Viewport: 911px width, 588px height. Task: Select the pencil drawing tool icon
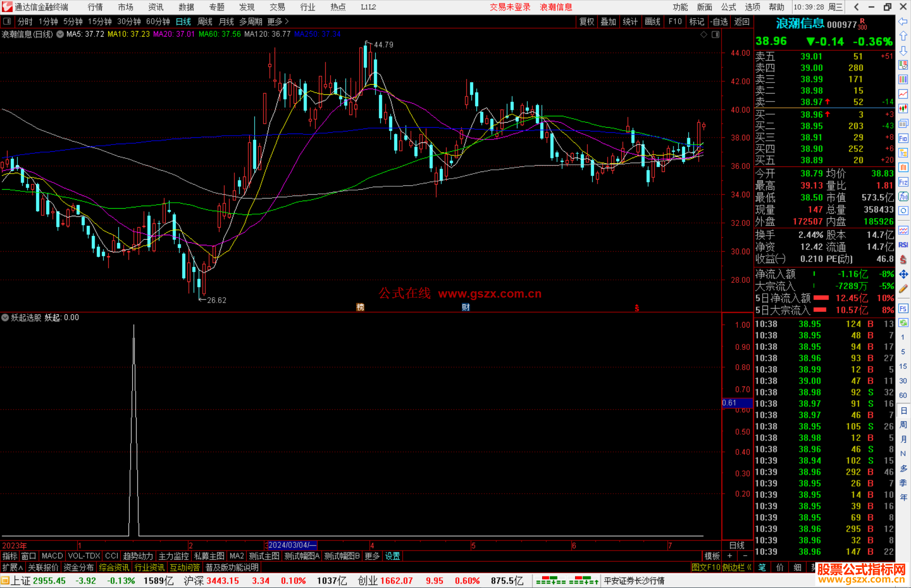click(903, 289)
